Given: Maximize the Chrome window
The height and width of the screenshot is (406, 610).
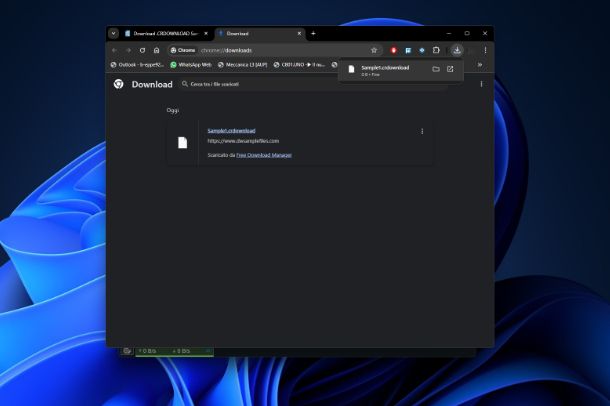Looking at the screenshot, I should click(x=467, y=33).
